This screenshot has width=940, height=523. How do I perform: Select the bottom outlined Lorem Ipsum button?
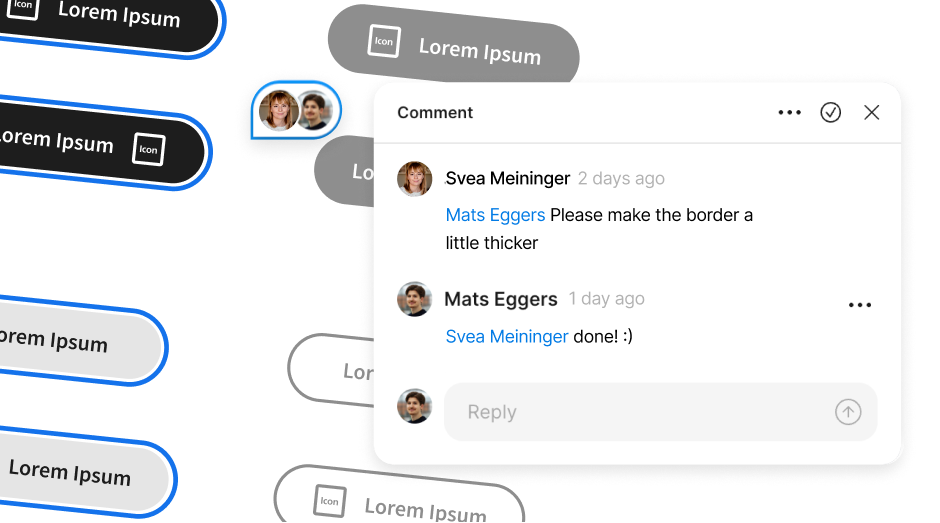click(x=399, y=495)
